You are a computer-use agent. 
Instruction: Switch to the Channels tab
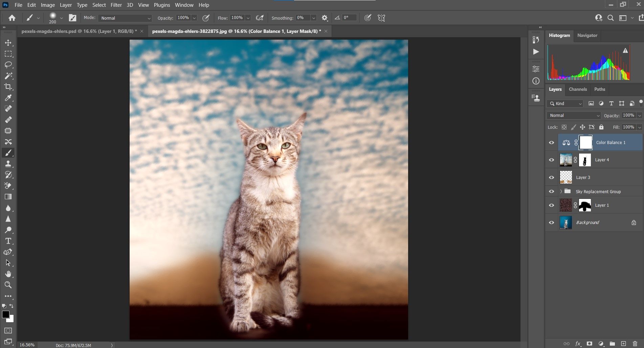pyautogui.click(x=577, y=89)
